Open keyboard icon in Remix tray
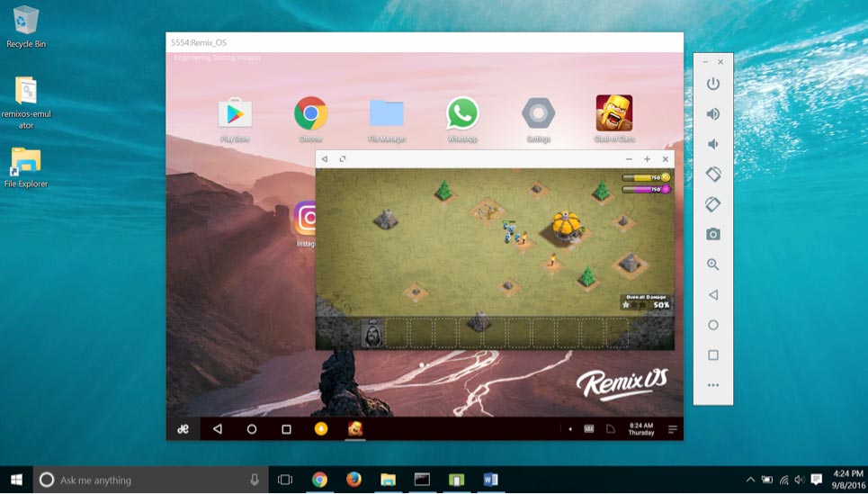Viewport: 868px width, 494px height. 589,428
